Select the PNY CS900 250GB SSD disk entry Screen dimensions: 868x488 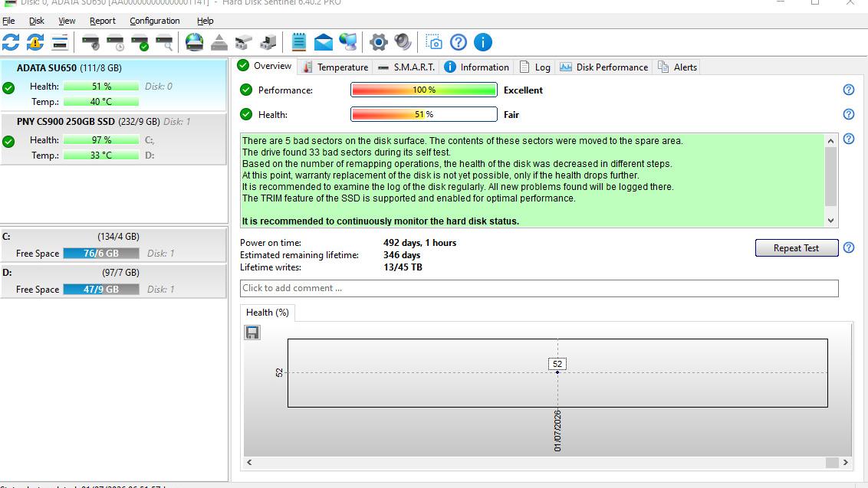coord(113,139)
